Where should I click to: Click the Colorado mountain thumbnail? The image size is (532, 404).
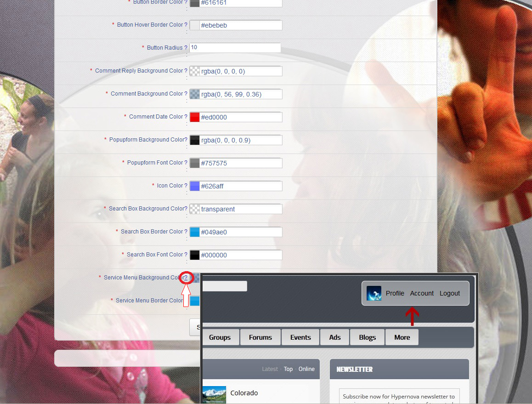[214, 394]
